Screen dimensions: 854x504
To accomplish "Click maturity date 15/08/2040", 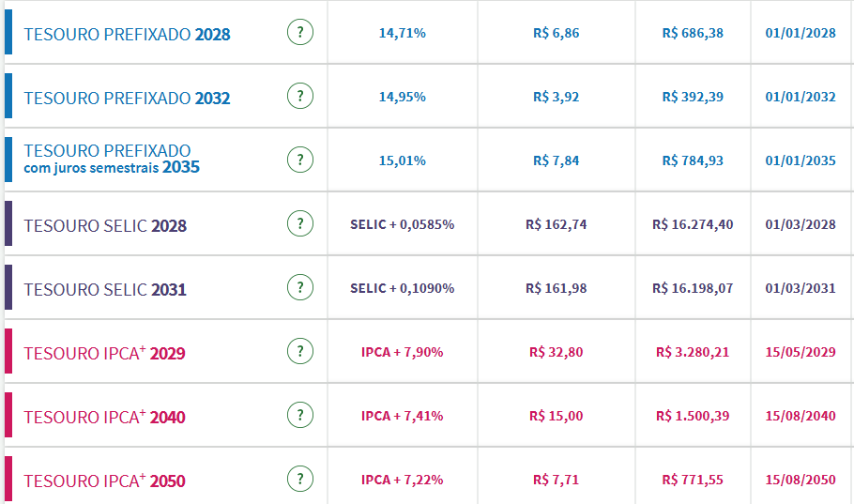I will 801,416.
